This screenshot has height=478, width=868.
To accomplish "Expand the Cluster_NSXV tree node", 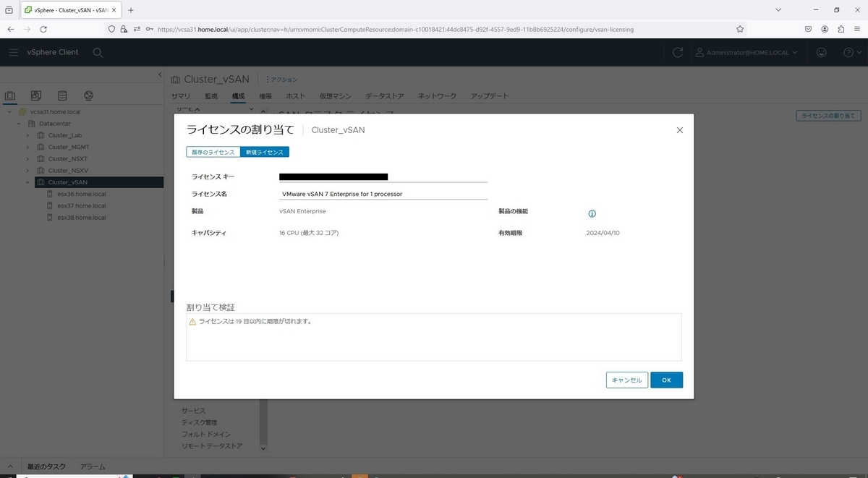I will (28, 170).
